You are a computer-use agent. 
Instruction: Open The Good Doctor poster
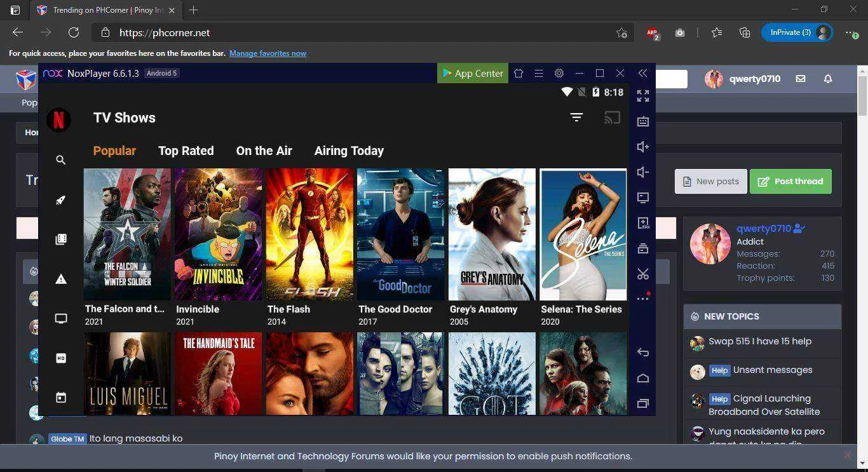pyautogui.click(x=400, y=234)
